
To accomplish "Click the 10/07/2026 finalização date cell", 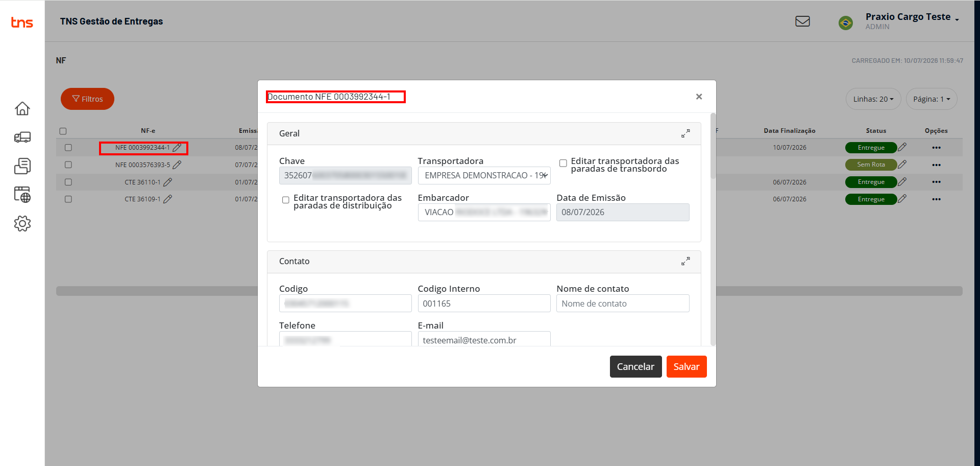I will (790, 148).
